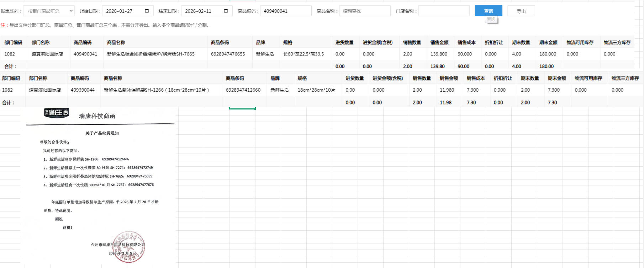The image size is (644, 268).
Task: Click the 烧烤炉 SH-7665 product name table cell
Action: click(151, 54)
